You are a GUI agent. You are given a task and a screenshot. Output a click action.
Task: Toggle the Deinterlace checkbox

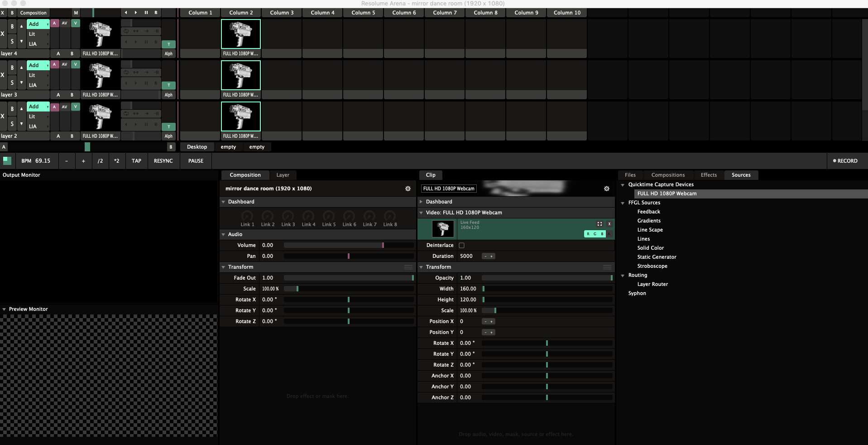461,245
